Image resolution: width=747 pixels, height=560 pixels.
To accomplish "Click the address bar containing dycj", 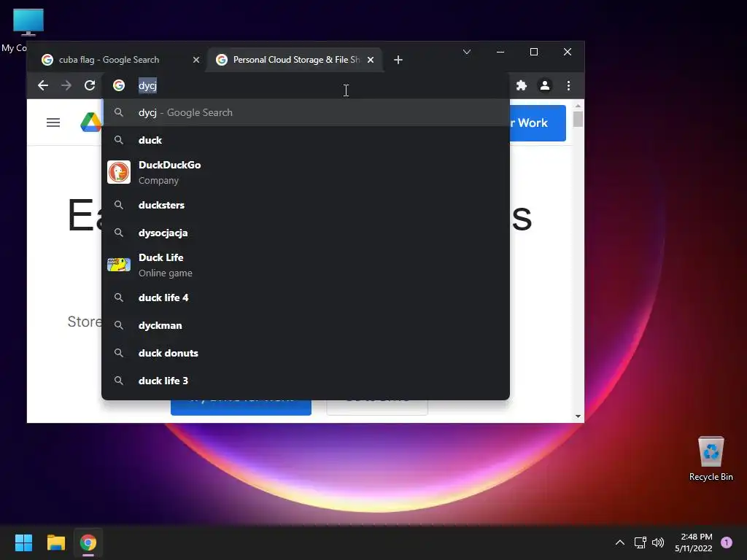I will [x=305, y=85].
